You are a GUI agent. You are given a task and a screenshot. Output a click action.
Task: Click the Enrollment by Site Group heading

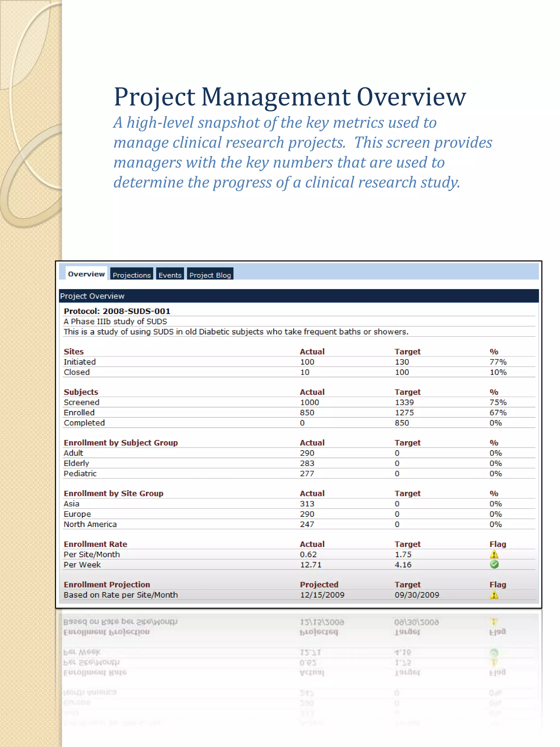(113, 493)
